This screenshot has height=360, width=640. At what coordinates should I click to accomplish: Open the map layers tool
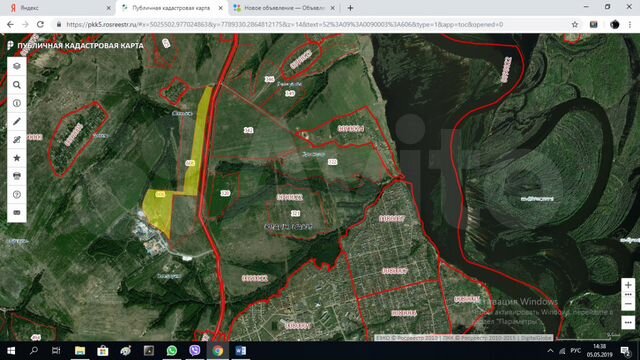tap(17, 66)
